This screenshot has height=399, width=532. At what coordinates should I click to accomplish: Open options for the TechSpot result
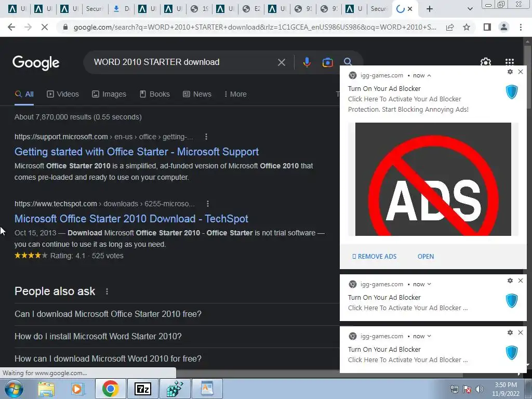click(x=208, y=204)
